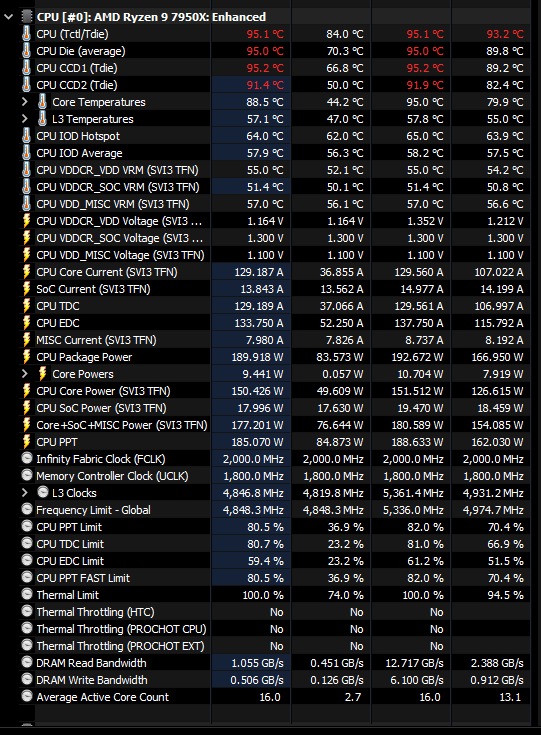Expand the L3 Clocks group
The image size is (541, 735).
click(25, 493)
